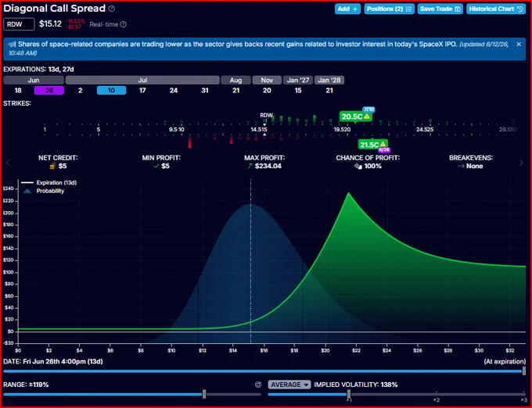Click the ×2 volatility mark

pyautogui.click(x=437, y=400)
